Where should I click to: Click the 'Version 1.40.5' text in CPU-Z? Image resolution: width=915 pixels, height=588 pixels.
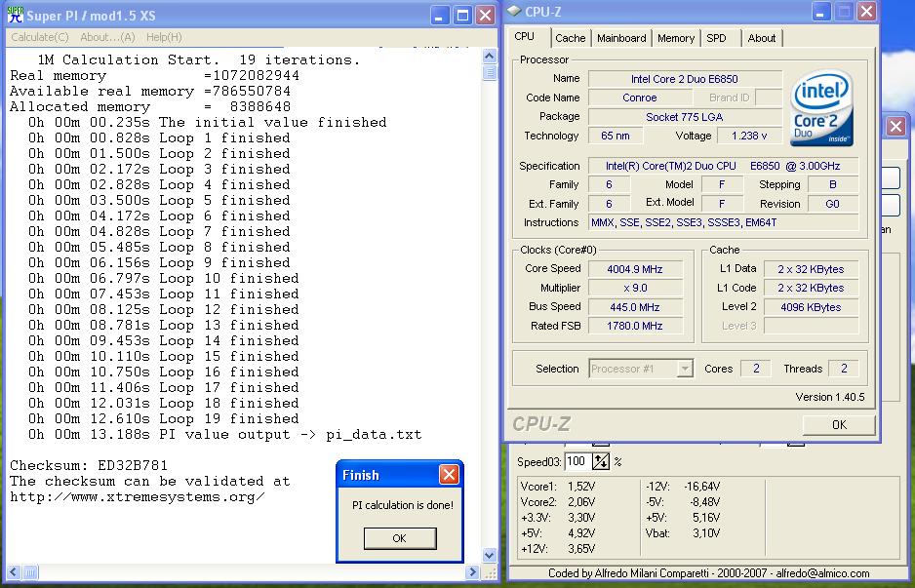[830, 397]
